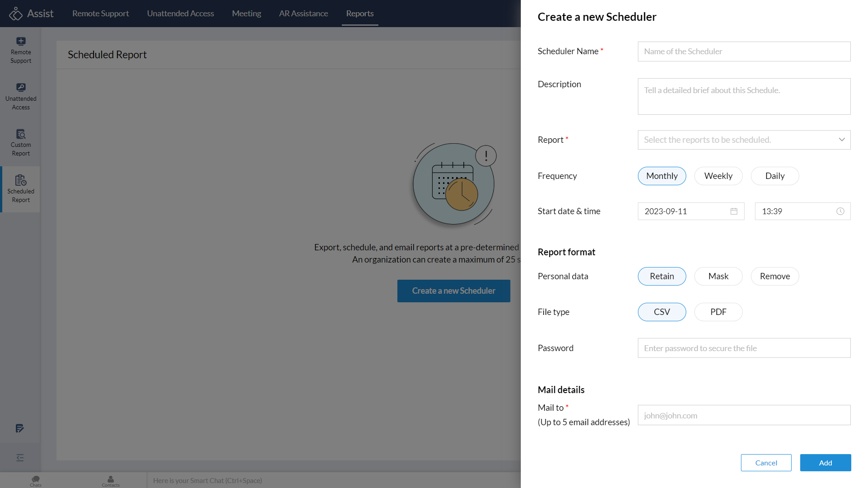Viewport: 868px width, 488px height.
Task: Switch to the Meeting tab
Action: (x=246, y=13)
